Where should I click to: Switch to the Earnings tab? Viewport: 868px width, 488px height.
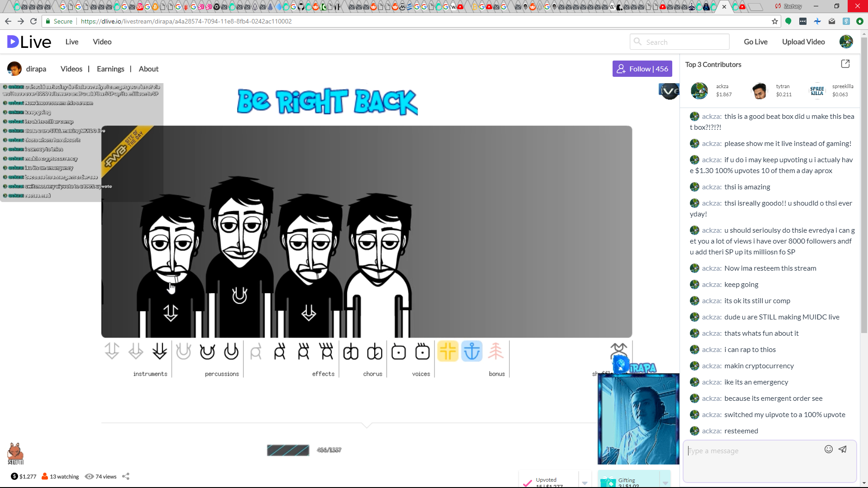tap(110, 69)
